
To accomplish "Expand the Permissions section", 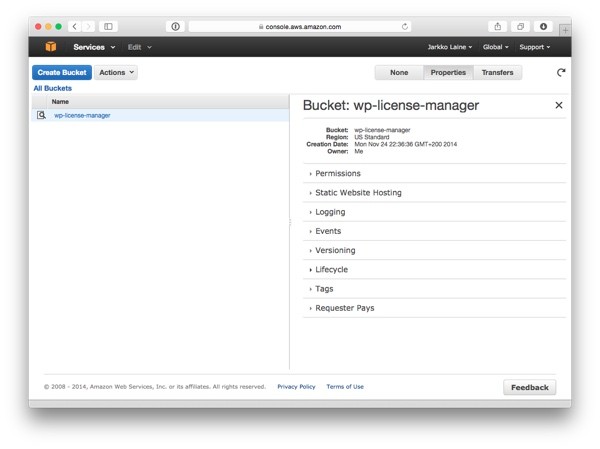I will click(434, 173).
